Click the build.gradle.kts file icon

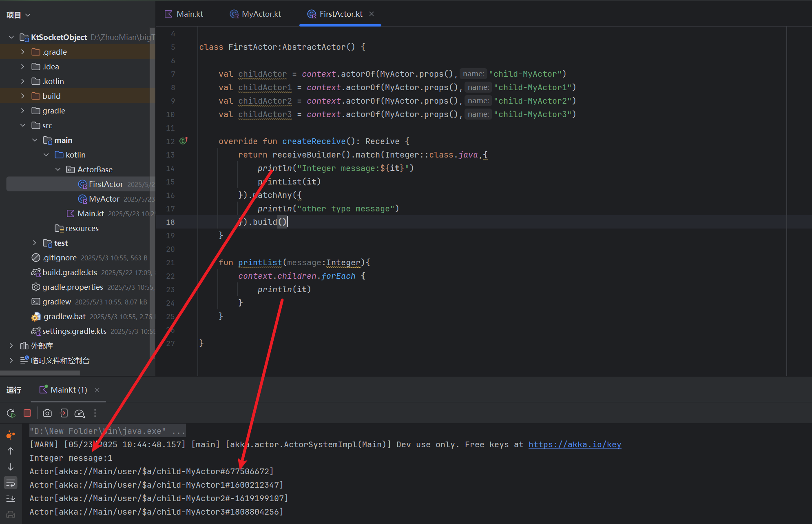(x=36, y=272)
